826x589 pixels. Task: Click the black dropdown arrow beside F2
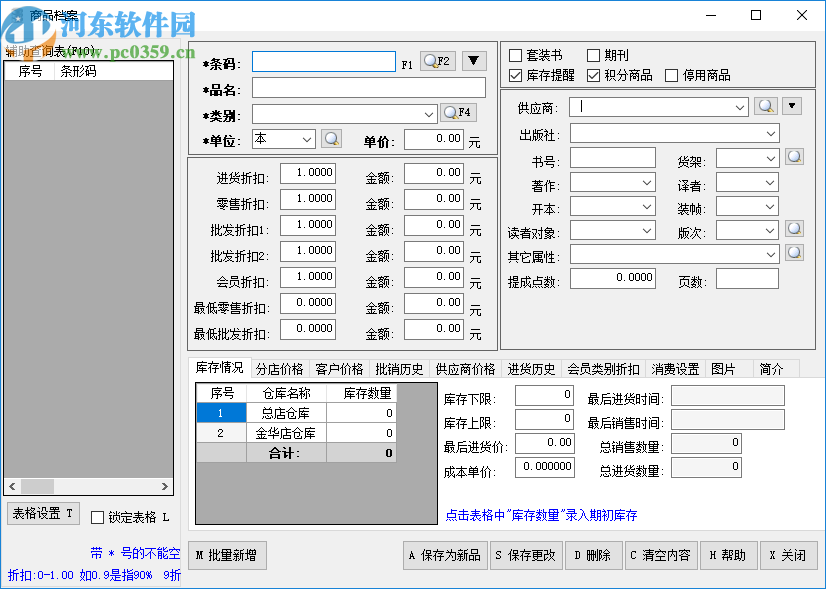[472, 61]
